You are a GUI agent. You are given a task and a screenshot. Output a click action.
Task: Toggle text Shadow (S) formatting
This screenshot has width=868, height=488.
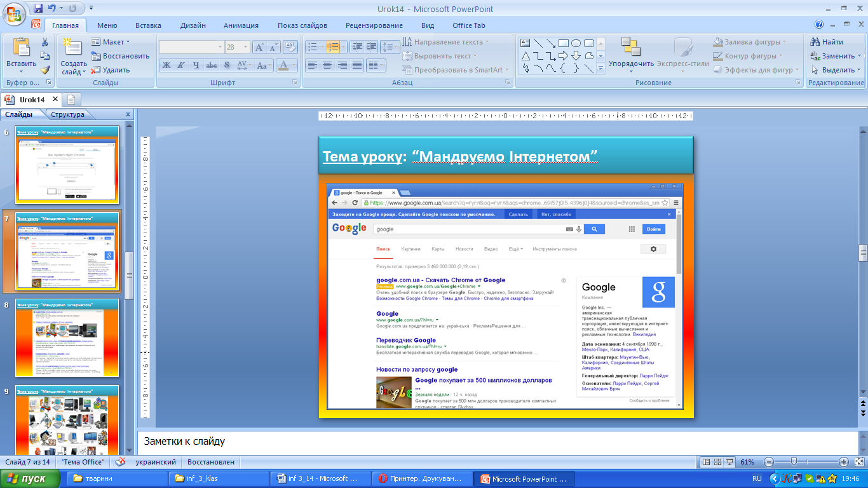click(227, 65)
